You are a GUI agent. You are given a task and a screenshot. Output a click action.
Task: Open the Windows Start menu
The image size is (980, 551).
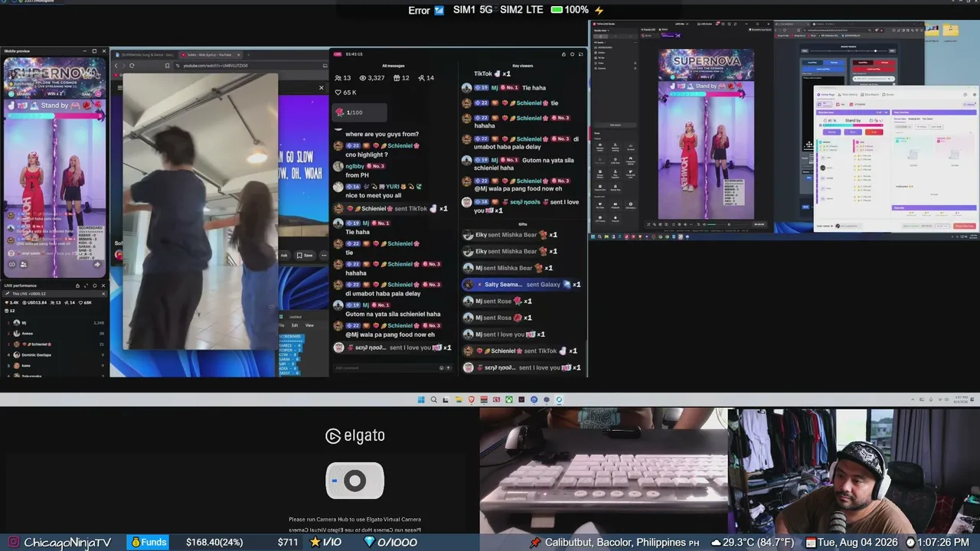[421, 399]
